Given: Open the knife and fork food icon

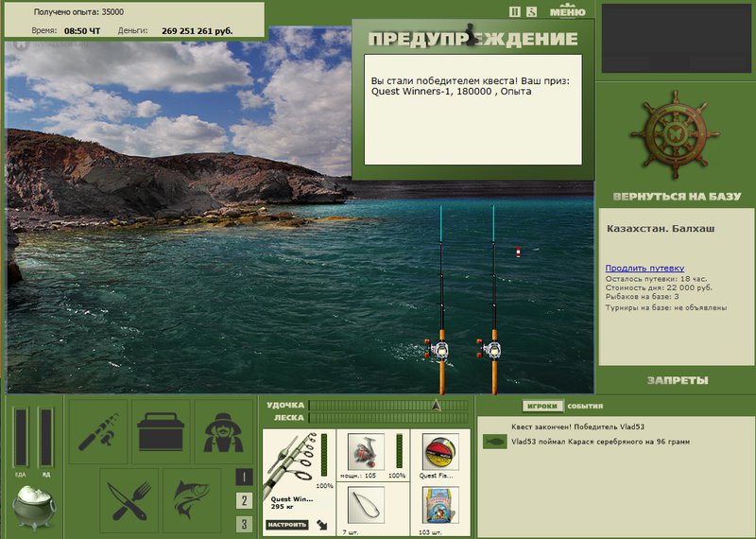Looking at the screenshot, I should (x=129, y=500).
